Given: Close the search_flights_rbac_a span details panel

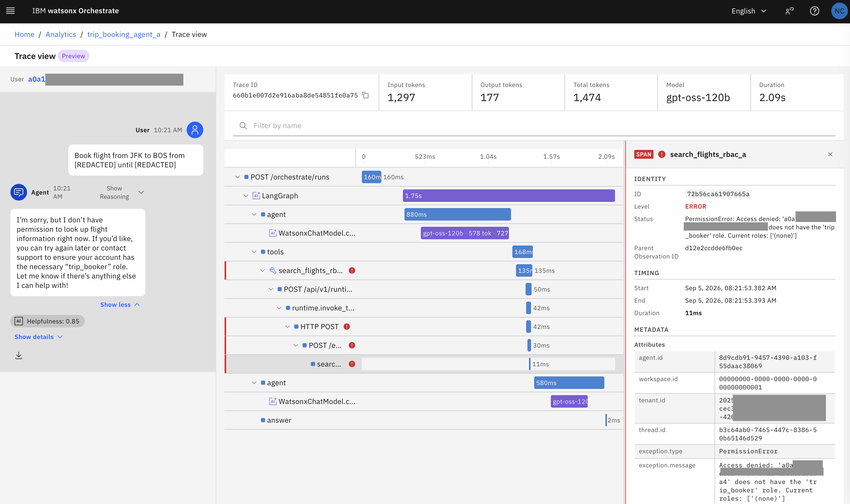Looking at the screenshot, I should (830, 155).
